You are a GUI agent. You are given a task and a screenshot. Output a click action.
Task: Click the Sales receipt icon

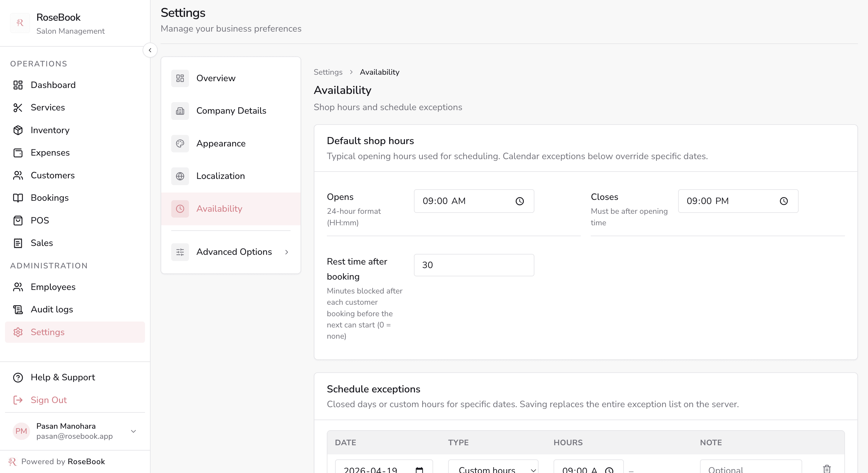[18, 243]
